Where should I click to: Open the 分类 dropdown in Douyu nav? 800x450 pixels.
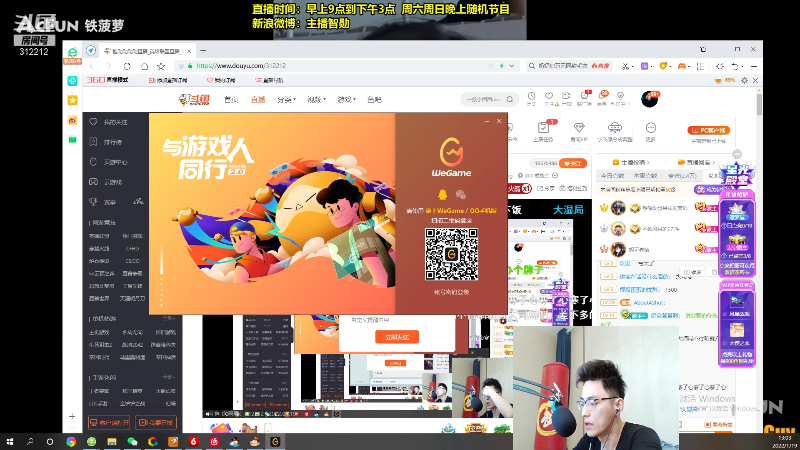point(286,99)
